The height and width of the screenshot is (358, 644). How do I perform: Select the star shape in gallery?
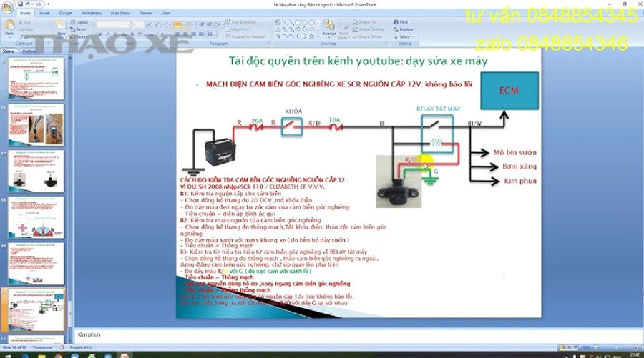[312, 36]
